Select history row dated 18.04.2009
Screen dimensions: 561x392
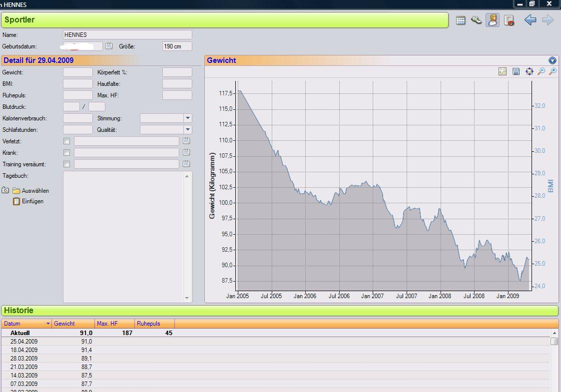(x=275, y=350)
